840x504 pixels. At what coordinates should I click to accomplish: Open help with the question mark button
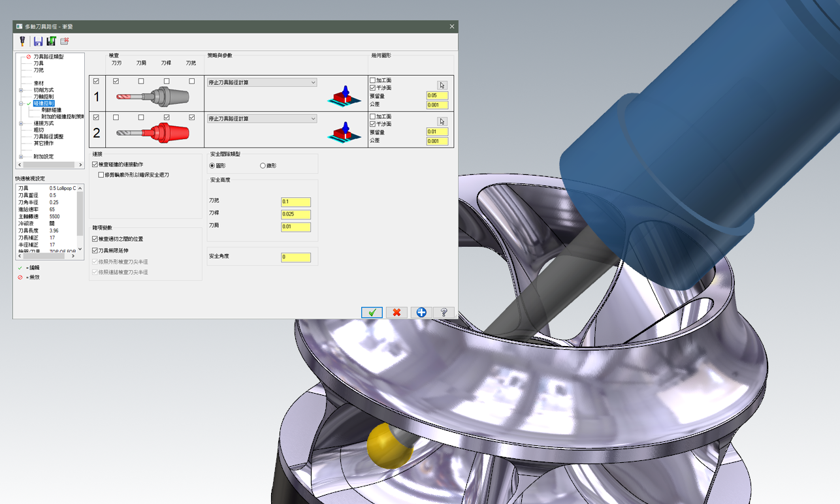coord(444,313)
